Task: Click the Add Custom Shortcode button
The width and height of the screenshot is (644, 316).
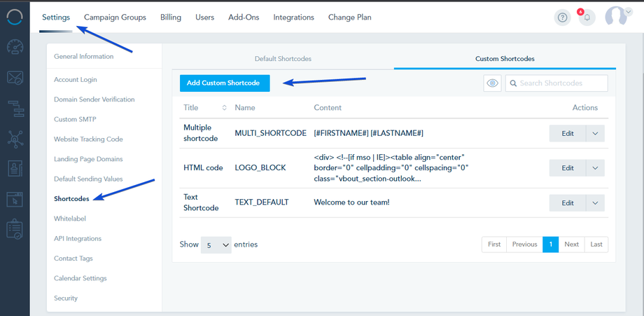Action: click(x=224, y=83)
